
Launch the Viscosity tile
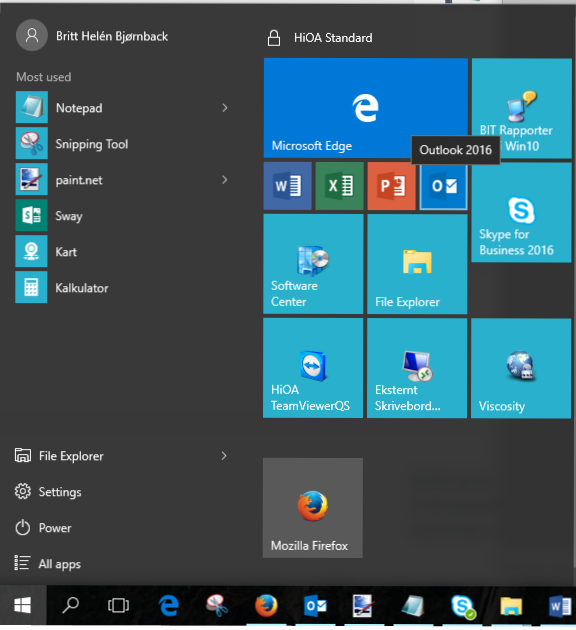[x=521, y=368]
